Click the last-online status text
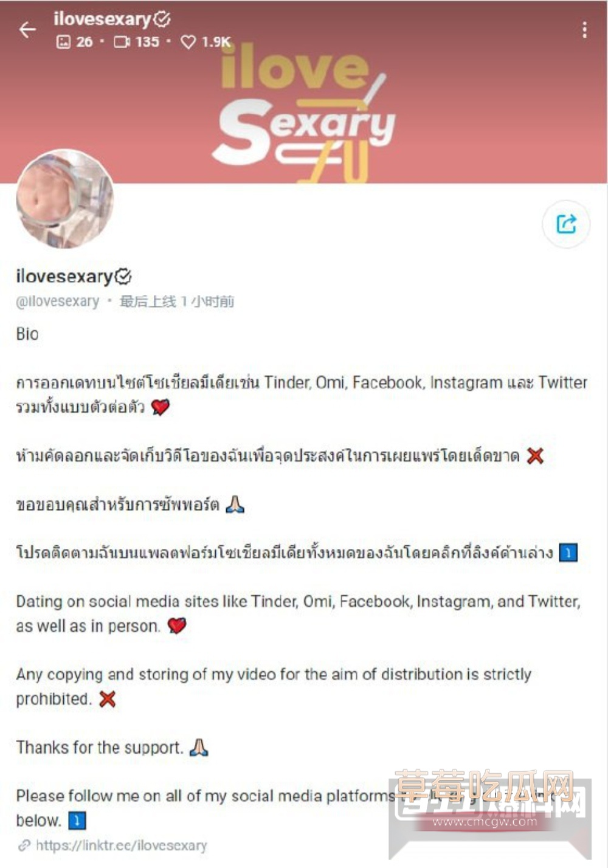This screenshot has height=868, width=608. (x=177, y=301)
